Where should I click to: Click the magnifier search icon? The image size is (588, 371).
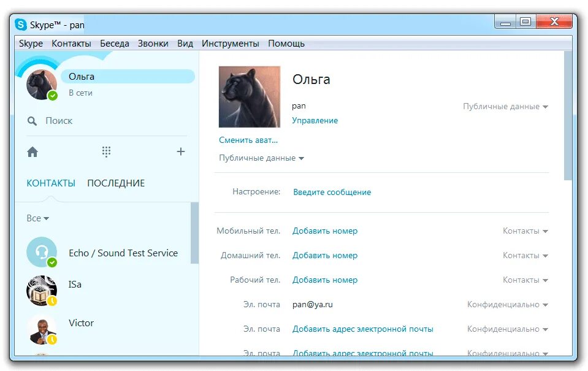click(x=32, y=121)
